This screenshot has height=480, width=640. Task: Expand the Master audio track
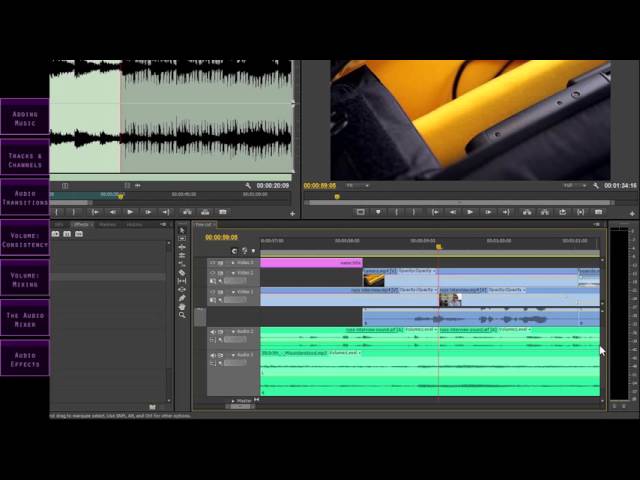point(233,401)
